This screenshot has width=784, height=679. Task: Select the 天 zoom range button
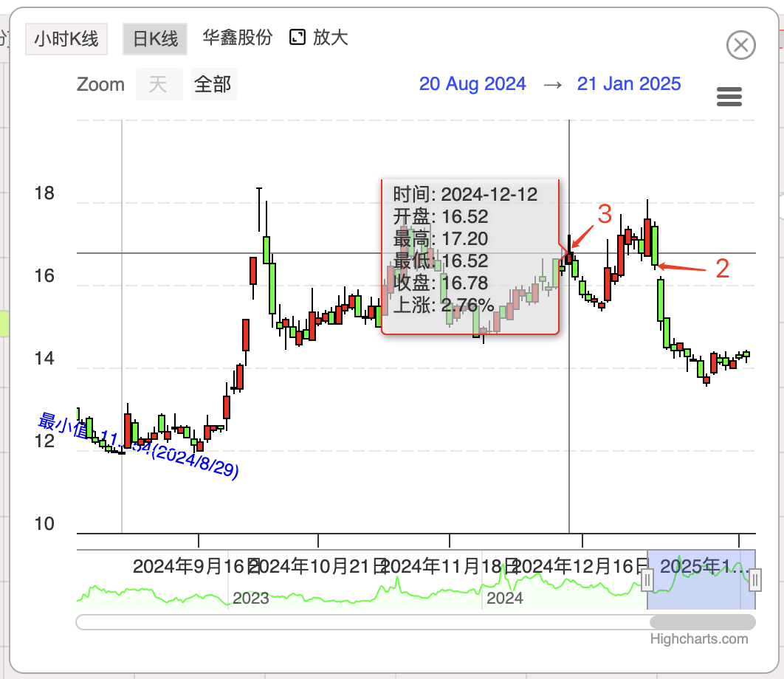point(159,84)
